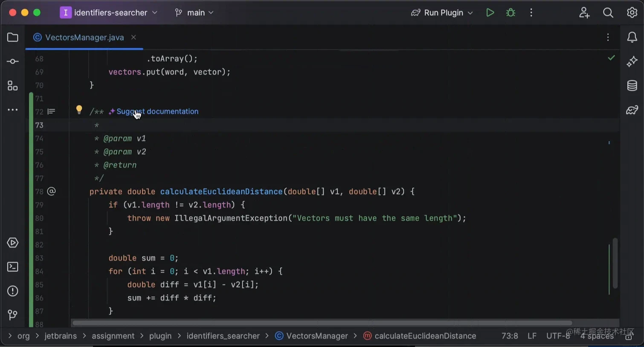Click the @param v1 doc line
This screenshot has height=347, width=644.
click(x=120, y=139)
